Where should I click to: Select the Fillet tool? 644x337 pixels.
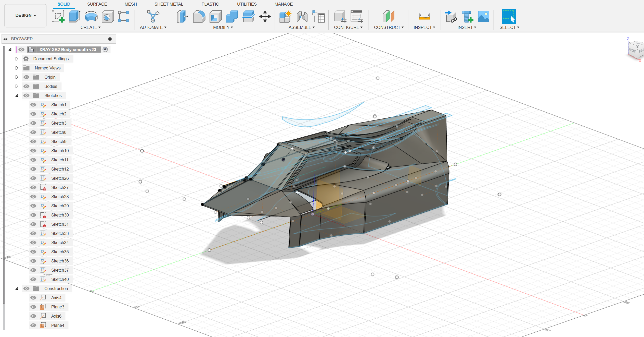199,16
